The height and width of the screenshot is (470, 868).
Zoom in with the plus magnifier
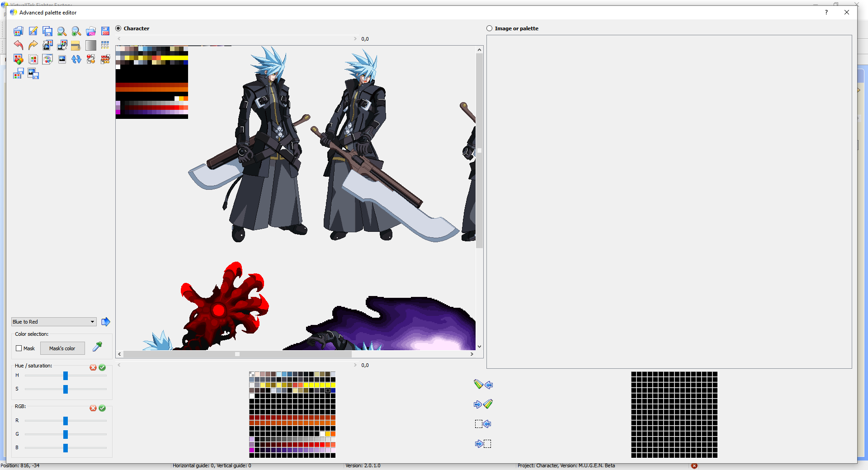click(76, 31)
